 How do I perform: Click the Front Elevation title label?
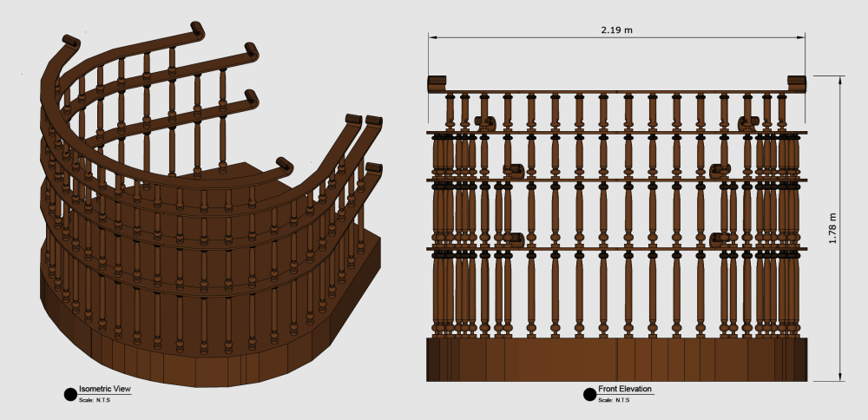tap(625, 390)
